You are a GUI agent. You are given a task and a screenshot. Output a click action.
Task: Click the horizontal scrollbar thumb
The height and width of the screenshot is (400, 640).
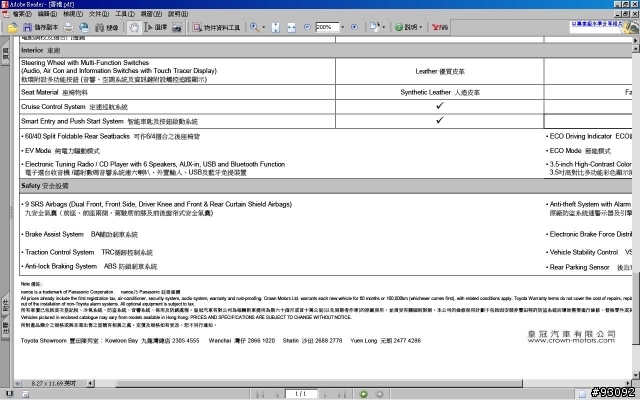pyautogui.click(x=319, y=384)
